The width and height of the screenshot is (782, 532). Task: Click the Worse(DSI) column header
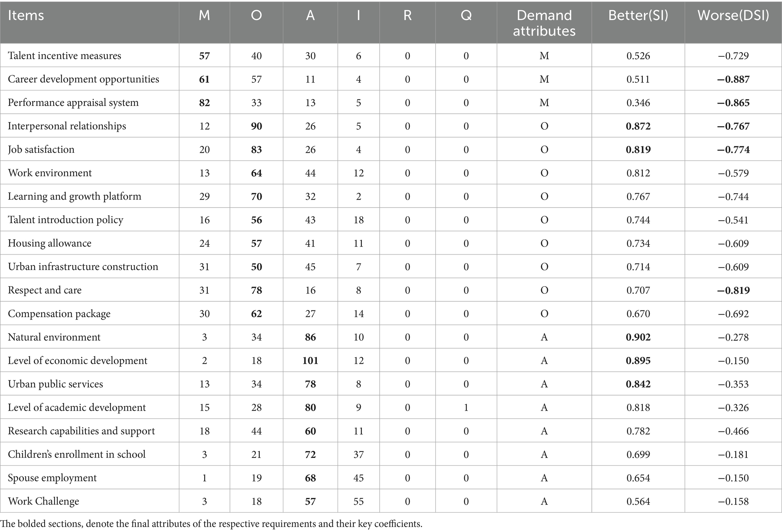(733, 16)
